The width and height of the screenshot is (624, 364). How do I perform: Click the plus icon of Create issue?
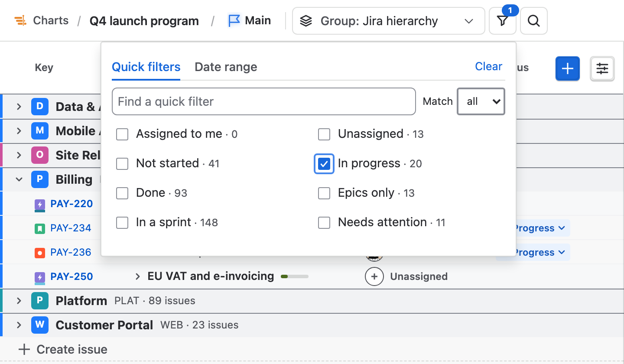pyautogui.click(x=24, y=349)
